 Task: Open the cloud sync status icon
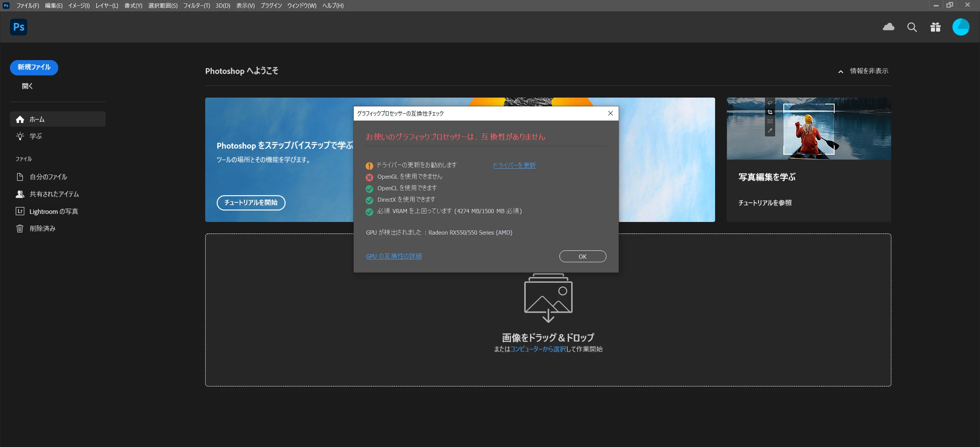pyautogui.click(x=889, y=27)
